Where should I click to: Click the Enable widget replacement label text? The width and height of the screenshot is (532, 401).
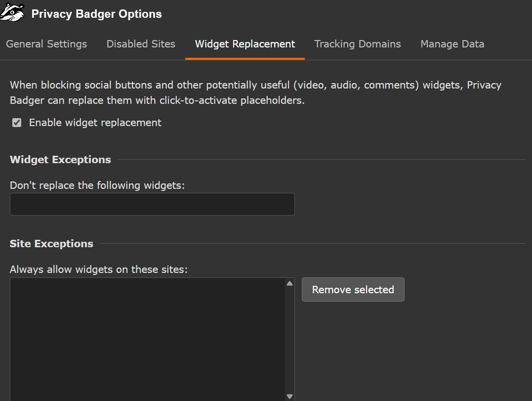point(95,123)
